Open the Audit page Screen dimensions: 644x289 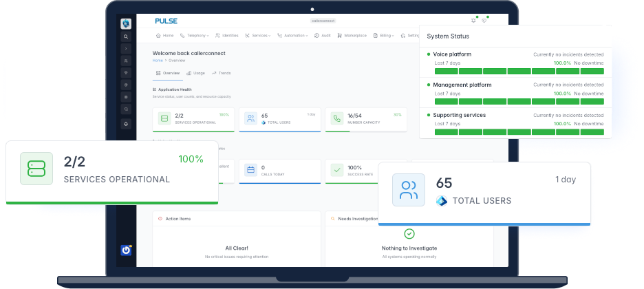click(x=323, y=36)
